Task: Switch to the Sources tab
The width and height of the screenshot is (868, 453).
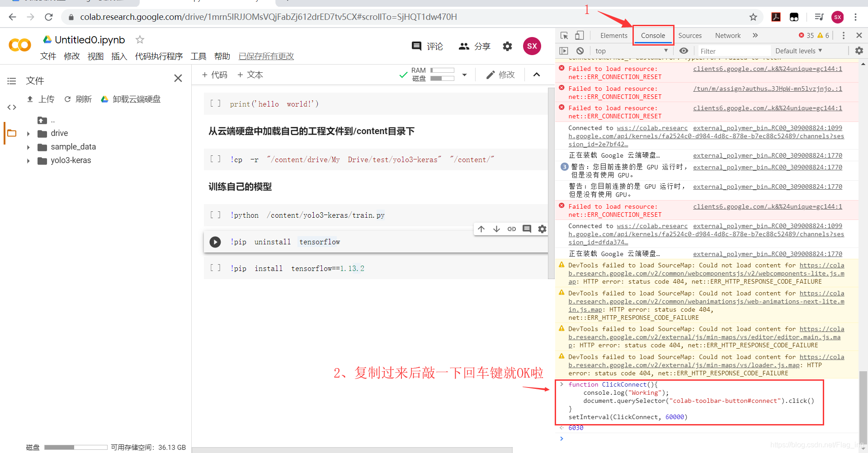Action: point(690,36)
